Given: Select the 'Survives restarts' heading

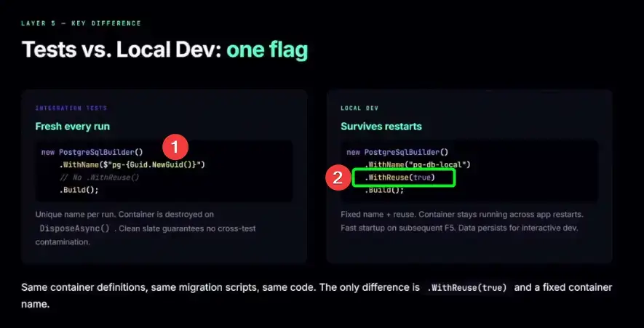Looking at the screenshot, I should (381, 127).
